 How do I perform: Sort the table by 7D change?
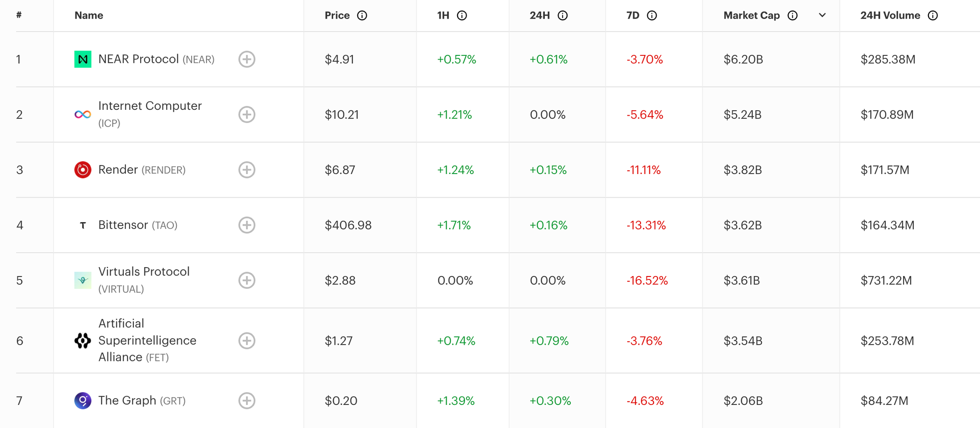coord(635,15)
